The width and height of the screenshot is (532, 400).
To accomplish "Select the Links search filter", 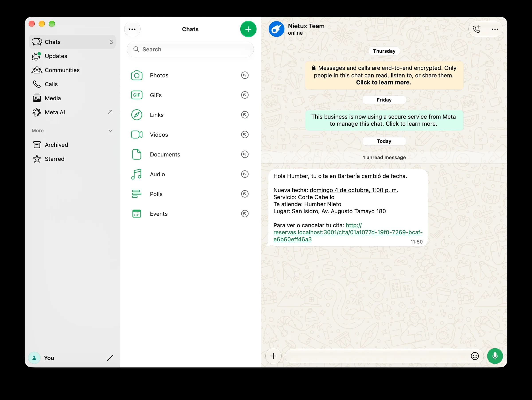I will (190, 115).
